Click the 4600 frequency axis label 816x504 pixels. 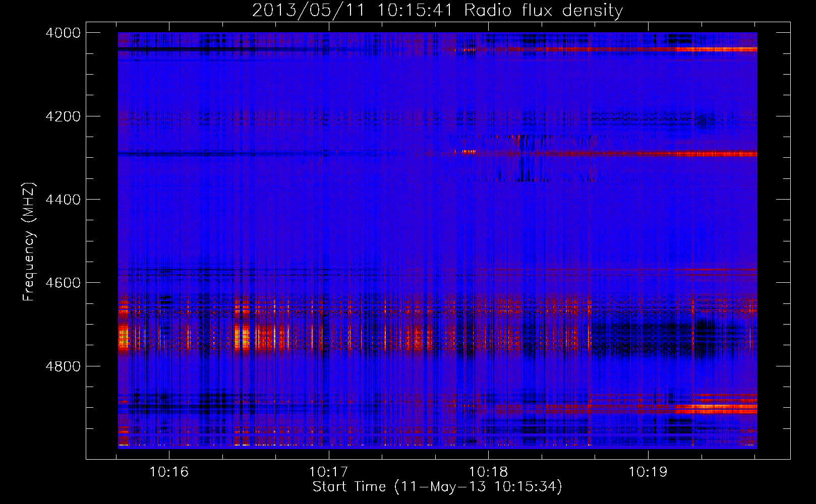pos(63,283)
